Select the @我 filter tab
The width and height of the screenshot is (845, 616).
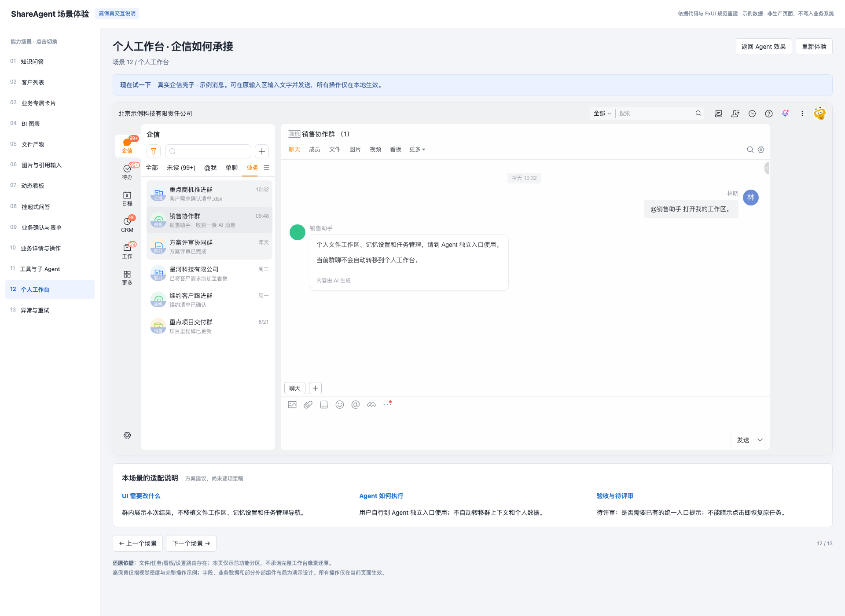coord(210,168)
